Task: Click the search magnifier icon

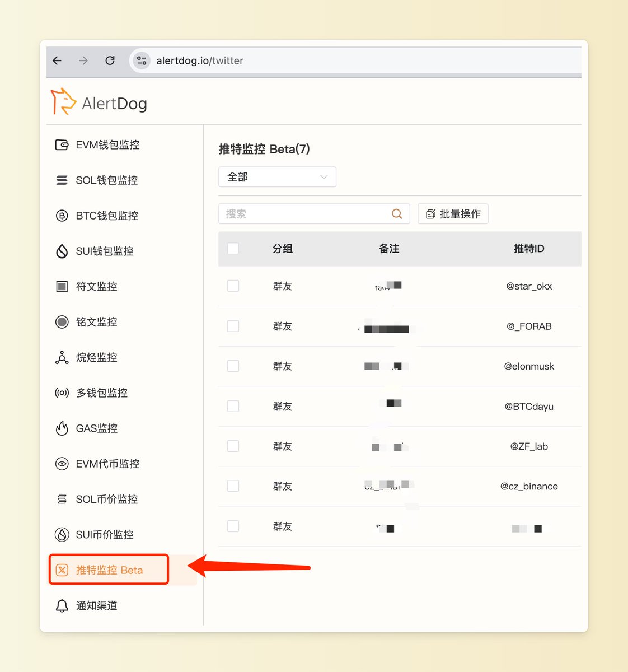Action: (x=397, y=214)
